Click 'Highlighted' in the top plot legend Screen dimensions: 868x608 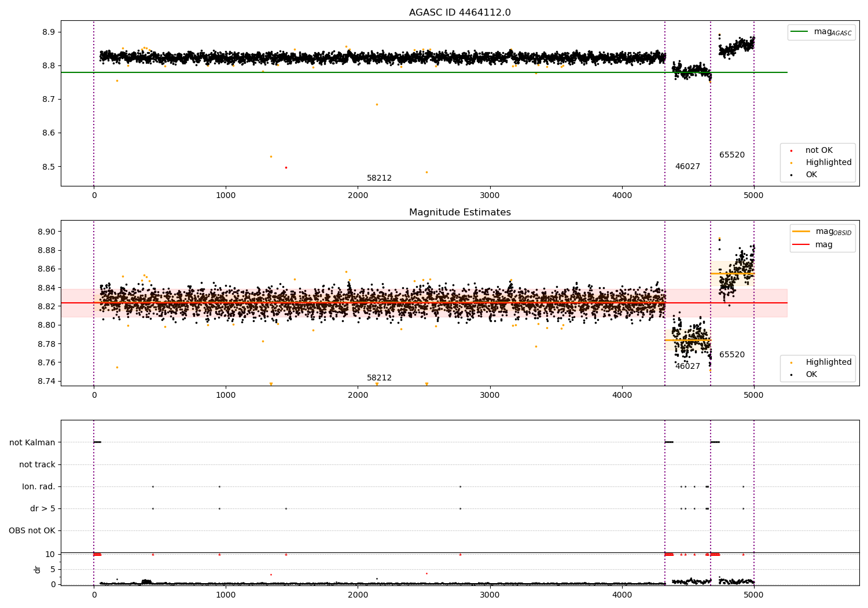(x=828, y=163)
